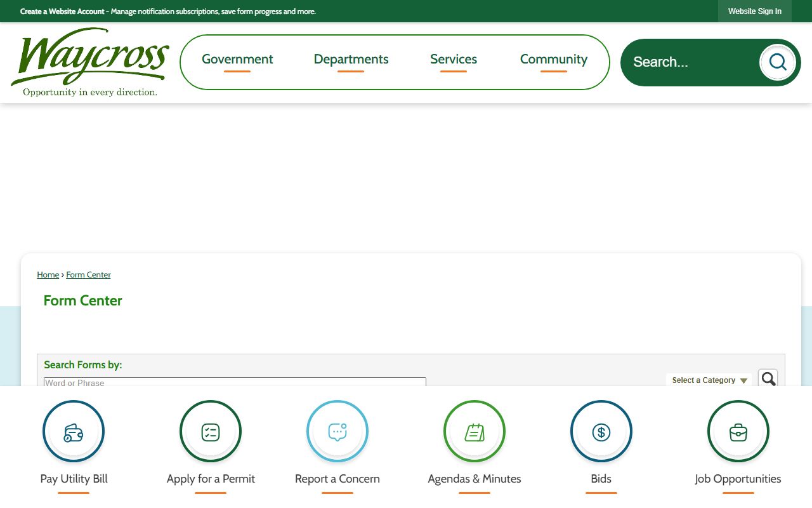Go to Home breadcrumb link
This screenshot has width=812, height=508.
[x=48, y=275]
